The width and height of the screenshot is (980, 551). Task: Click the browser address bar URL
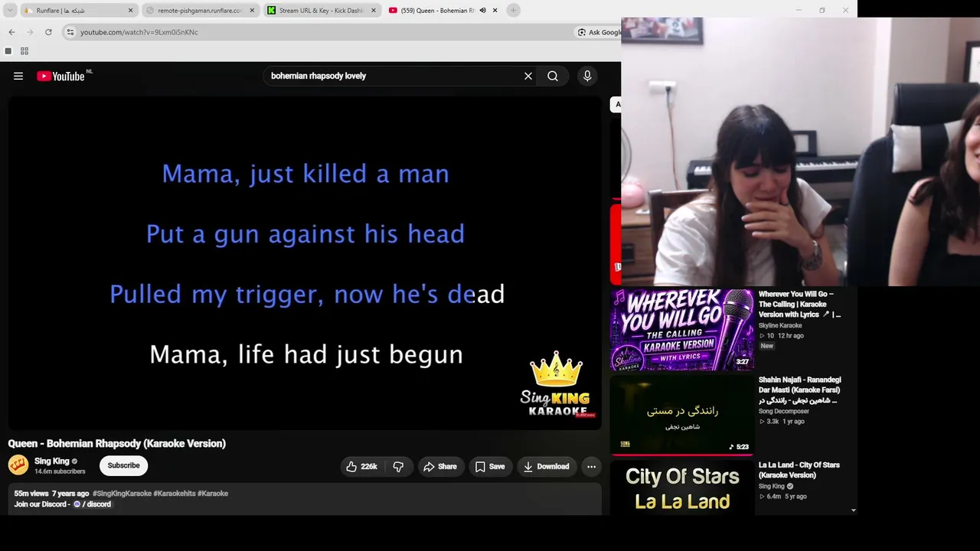(139, 32)
